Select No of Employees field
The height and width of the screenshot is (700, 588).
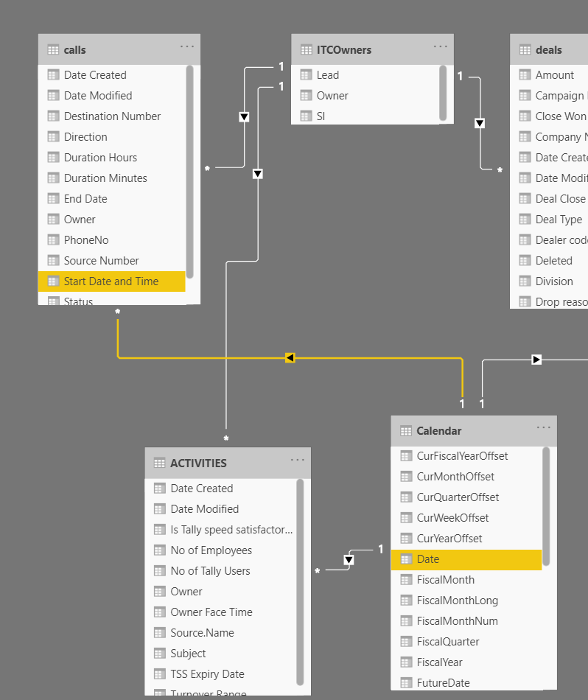click(220, 550)
